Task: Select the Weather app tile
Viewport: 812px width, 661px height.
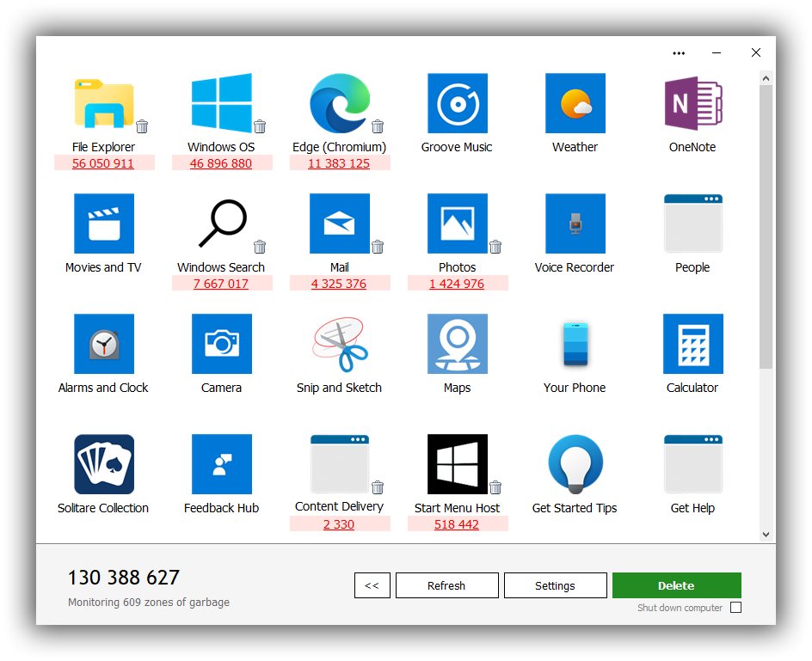Action: click(575, 103)
